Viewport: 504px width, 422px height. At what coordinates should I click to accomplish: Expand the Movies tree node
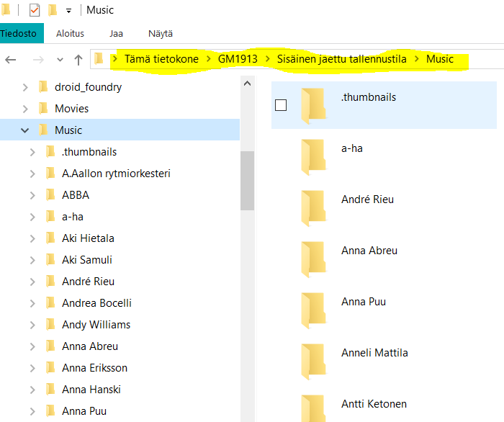point(25,109)
